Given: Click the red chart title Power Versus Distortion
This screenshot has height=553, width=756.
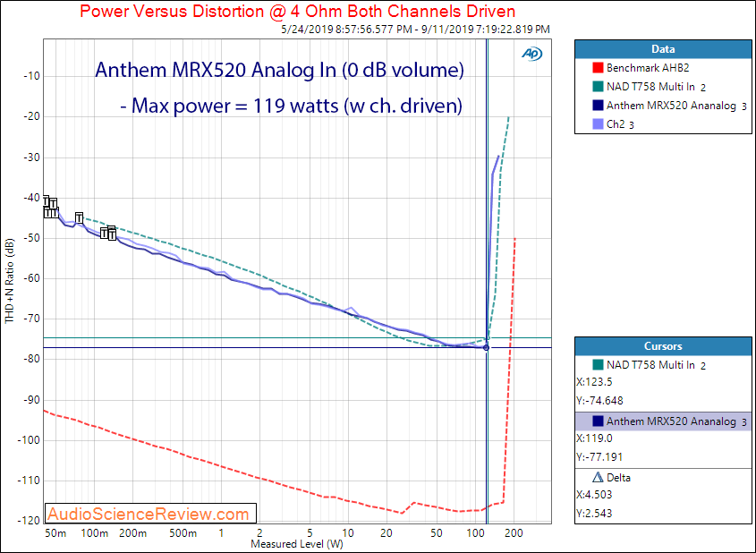Looking at the screenshot, I should (x=298, y=11).
